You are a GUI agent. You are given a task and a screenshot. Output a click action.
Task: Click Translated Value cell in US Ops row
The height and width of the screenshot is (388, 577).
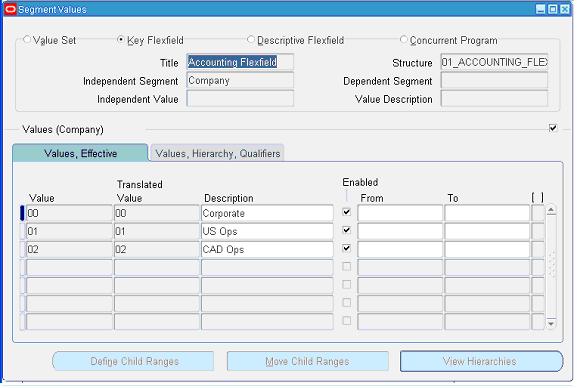tap(157, 231)
